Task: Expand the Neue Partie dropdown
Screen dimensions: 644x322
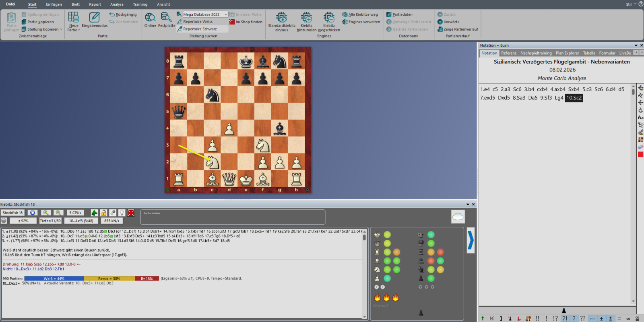Action: tap(74, 30)
